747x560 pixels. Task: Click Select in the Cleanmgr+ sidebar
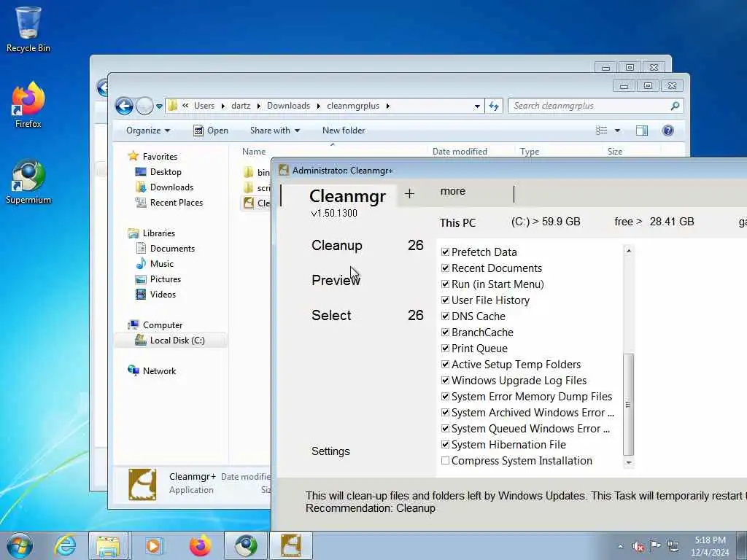(x=331, y=315)
